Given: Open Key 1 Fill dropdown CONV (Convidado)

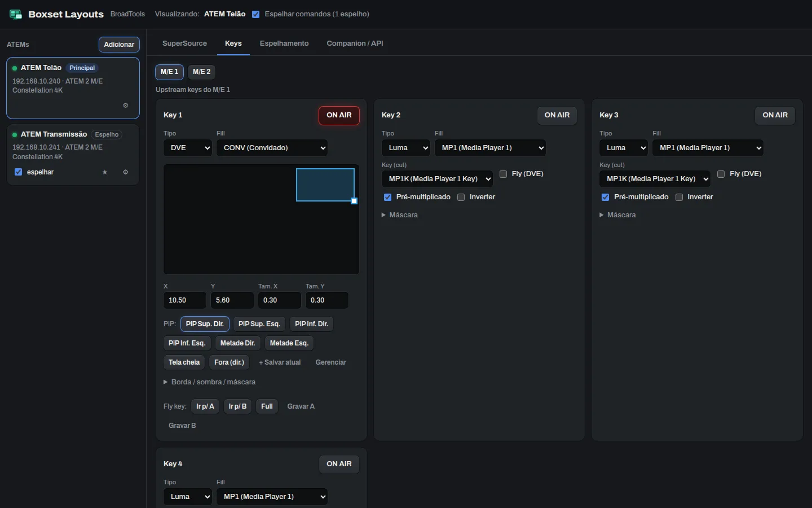Looking at the screenshot, I should pyautogui.click(x=272, y=148).
